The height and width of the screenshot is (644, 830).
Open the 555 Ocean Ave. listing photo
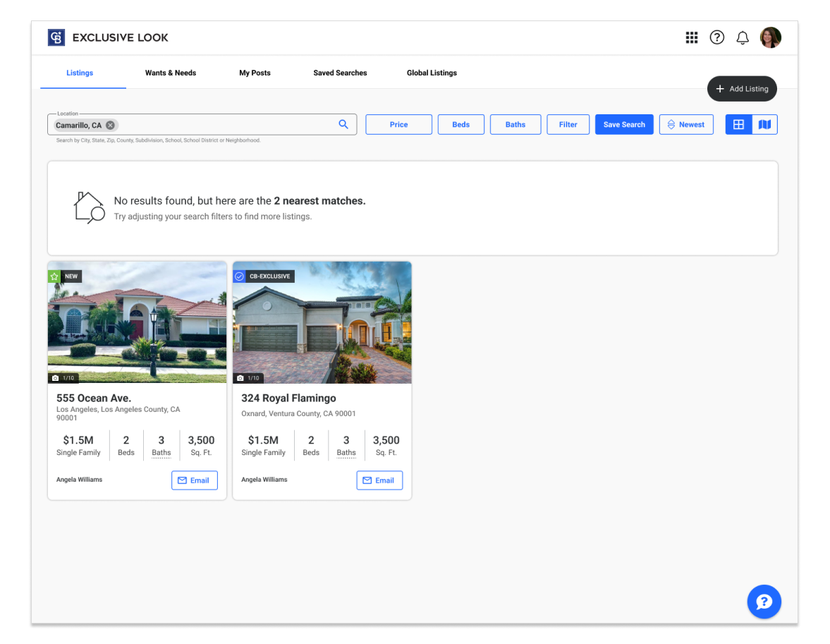(137, 322)
